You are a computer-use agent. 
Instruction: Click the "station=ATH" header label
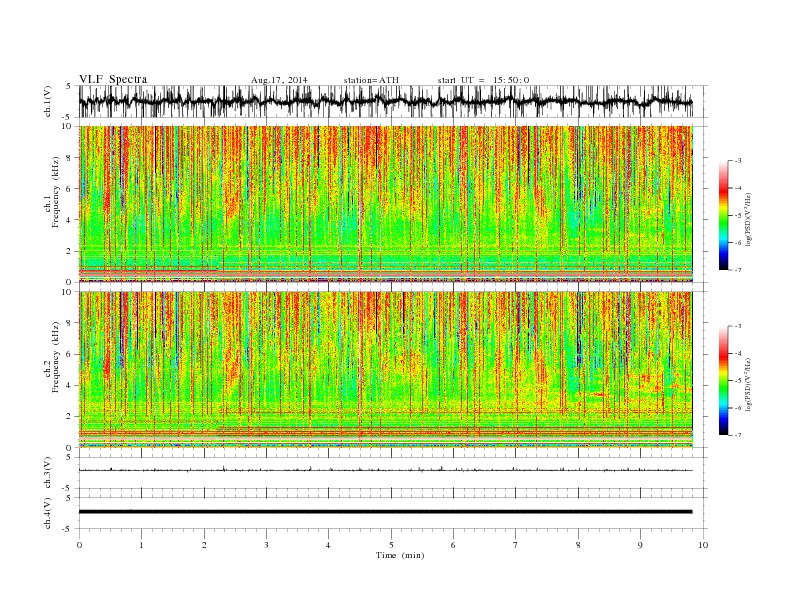coord(371,80)
